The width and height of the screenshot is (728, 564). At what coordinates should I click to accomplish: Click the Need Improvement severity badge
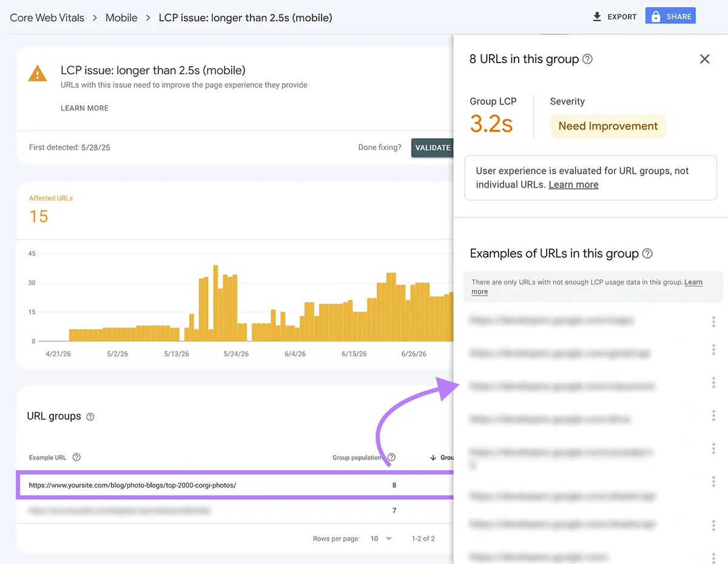coord(608,126)
